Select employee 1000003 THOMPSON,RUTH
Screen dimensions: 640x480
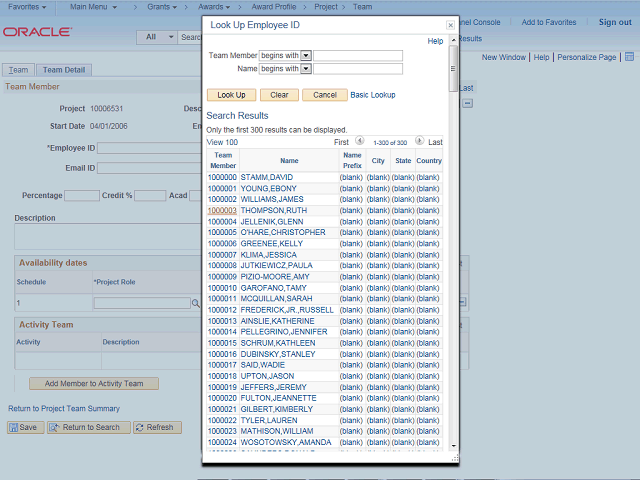tap(221, 211)
